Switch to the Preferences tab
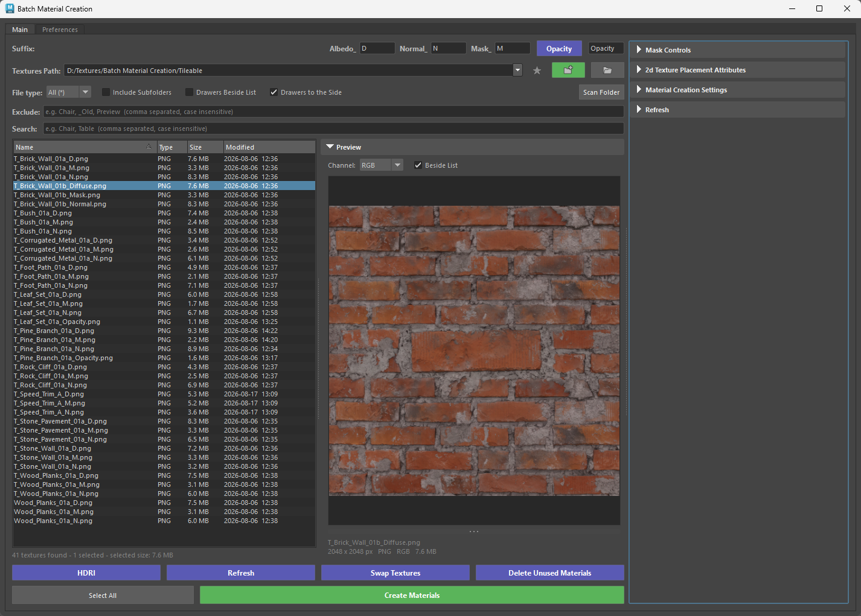 [60, 30]
